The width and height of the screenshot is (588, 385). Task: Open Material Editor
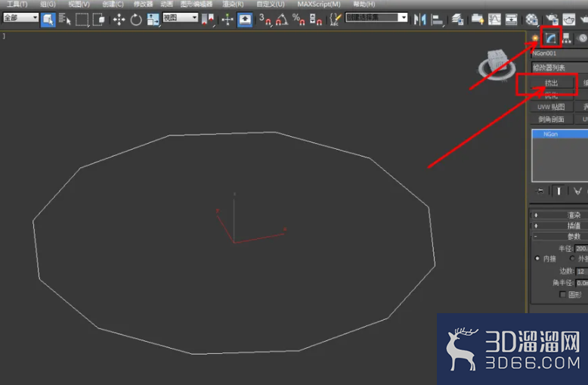[531, 19]
